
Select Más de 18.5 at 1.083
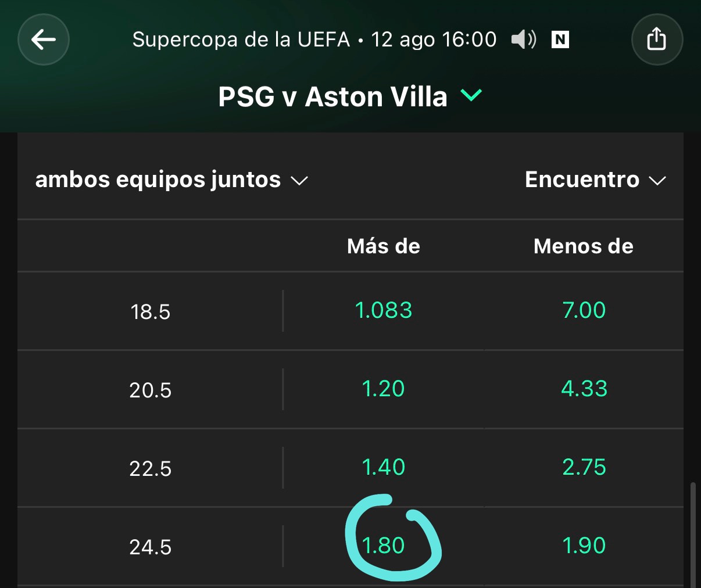pyautogui.click(x=384, y=310)
